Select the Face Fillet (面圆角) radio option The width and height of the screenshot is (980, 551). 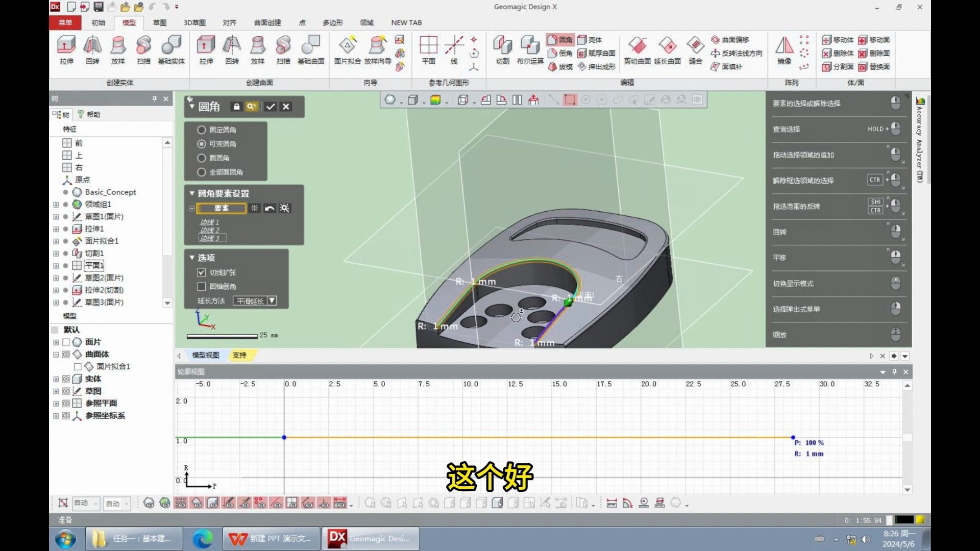coord(202,158)
